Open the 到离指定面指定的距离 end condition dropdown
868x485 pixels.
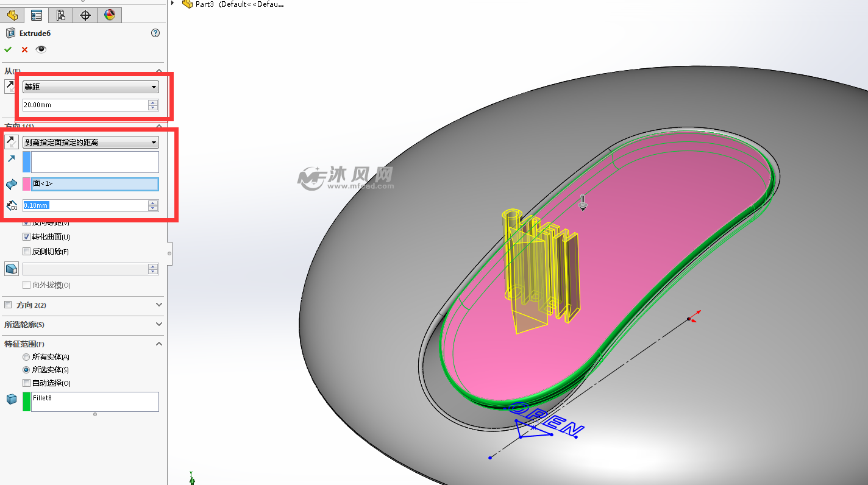pos(91,143)
